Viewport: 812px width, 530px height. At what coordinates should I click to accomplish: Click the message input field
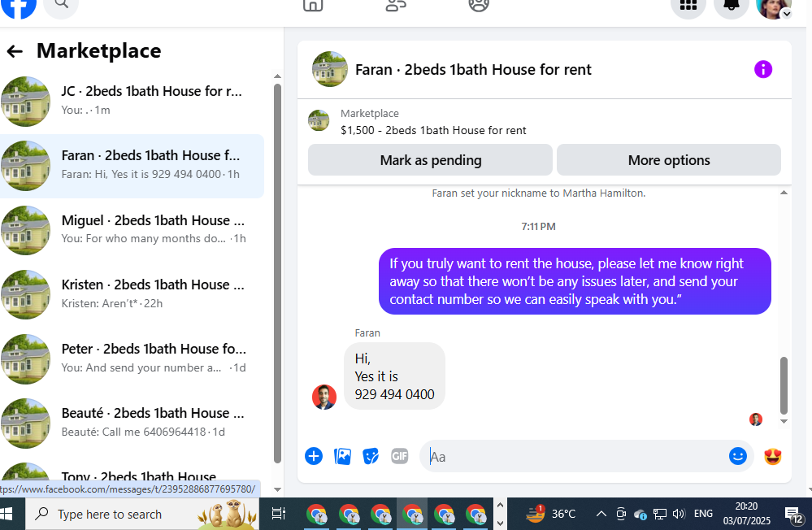pyautogui.click(x=575, y=456)
